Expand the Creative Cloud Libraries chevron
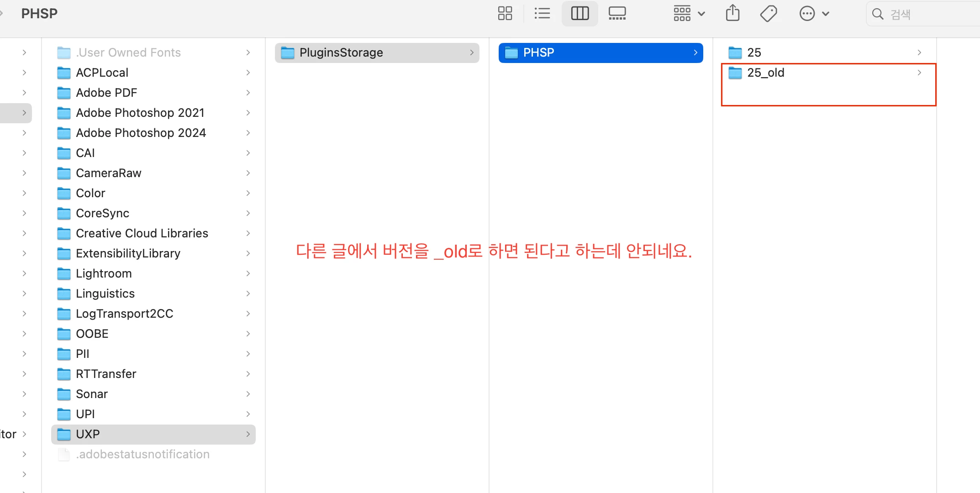The height and width of the screenshot is (493, 980). pyautogui.click(x=248, y=233)
